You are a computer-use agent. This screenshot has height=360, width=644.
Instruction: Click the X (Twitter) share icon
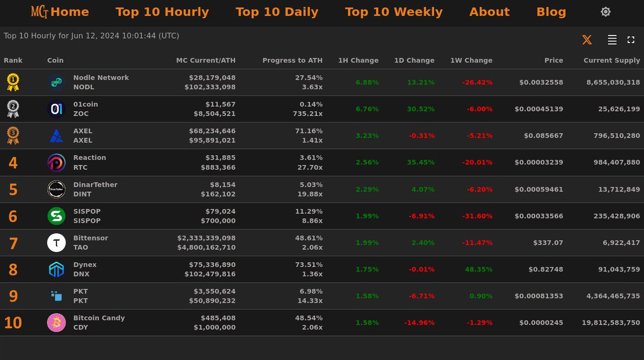click(x=587, y=40)
